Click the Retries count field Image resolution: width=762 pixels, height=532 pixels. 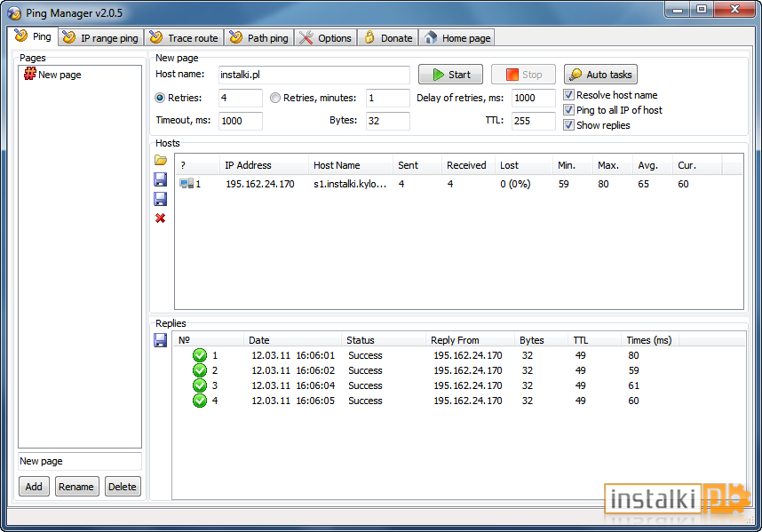(241, 98)
